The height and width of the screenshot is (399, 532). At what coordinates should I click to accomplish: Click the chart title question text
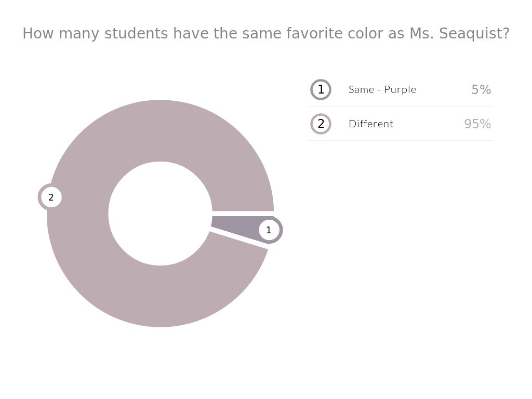click(266, 34)
